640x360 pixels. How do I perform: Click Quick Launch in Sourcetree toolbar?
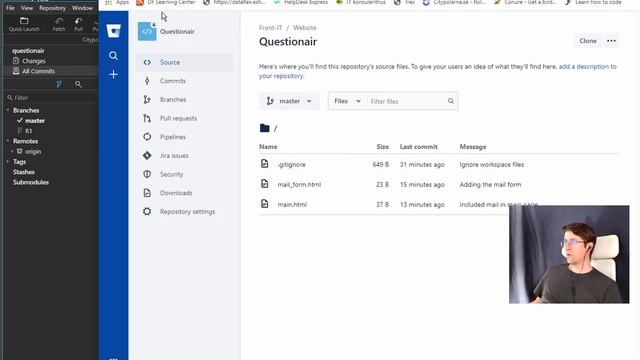(24, 24)
